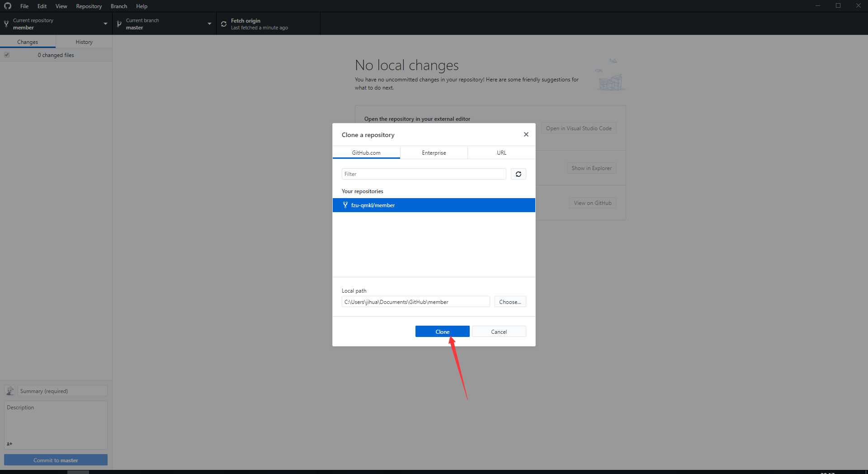868x474 pixels.
Task: Click the refresh repository list icon
Action: [519, 174]
